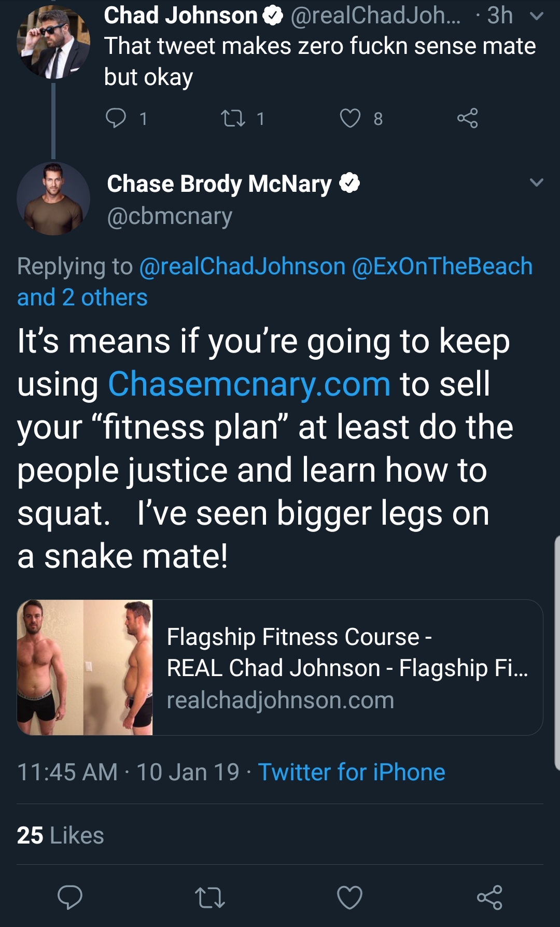
Task: Open Chad Johnson's profile picture
Action: coord(53,42)
